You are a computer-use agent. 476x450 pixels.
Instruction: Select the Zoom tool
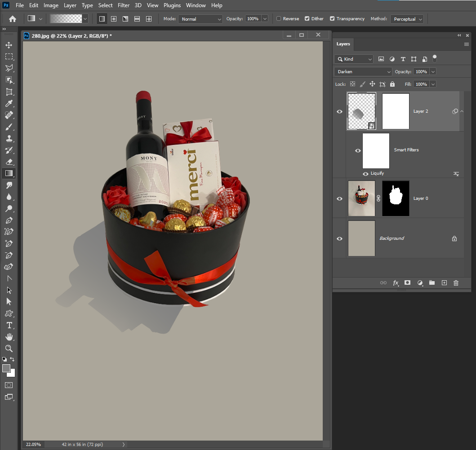tap(9, 349)
